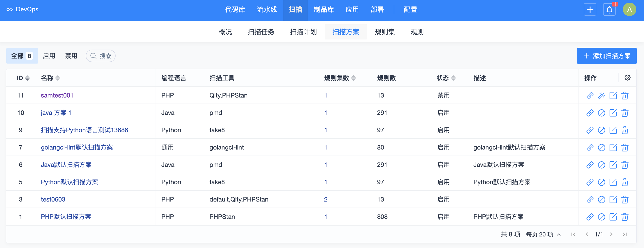The image size is (644, 248).
Task: Disable the Java默认扫描方案 scheme
Action: (601, 165)
